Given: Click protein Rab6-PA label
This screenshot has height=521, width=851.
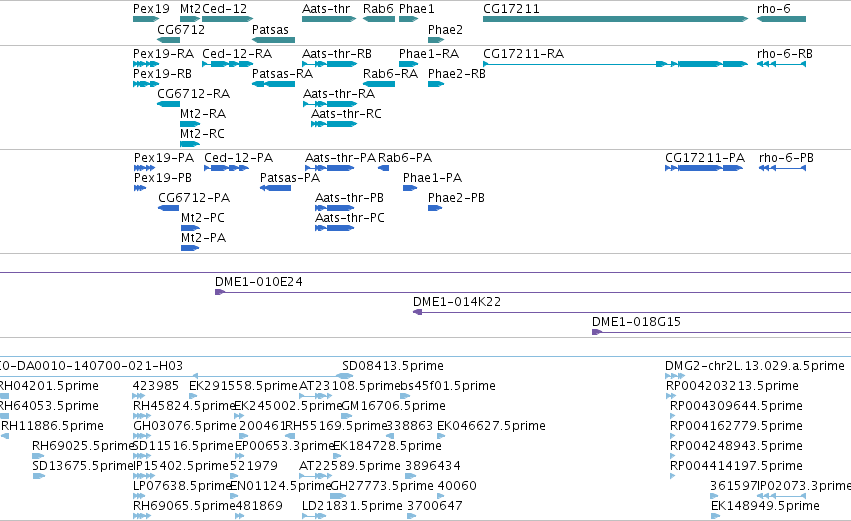Looking at the screenshot, I should 405,158.
